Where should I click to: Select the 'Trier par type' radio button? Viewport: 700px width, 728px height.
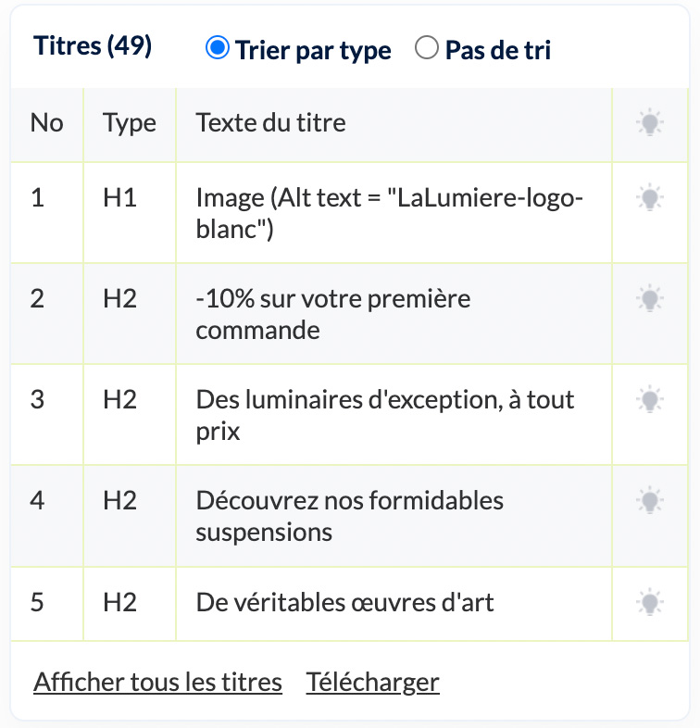(x=217, y=48)
